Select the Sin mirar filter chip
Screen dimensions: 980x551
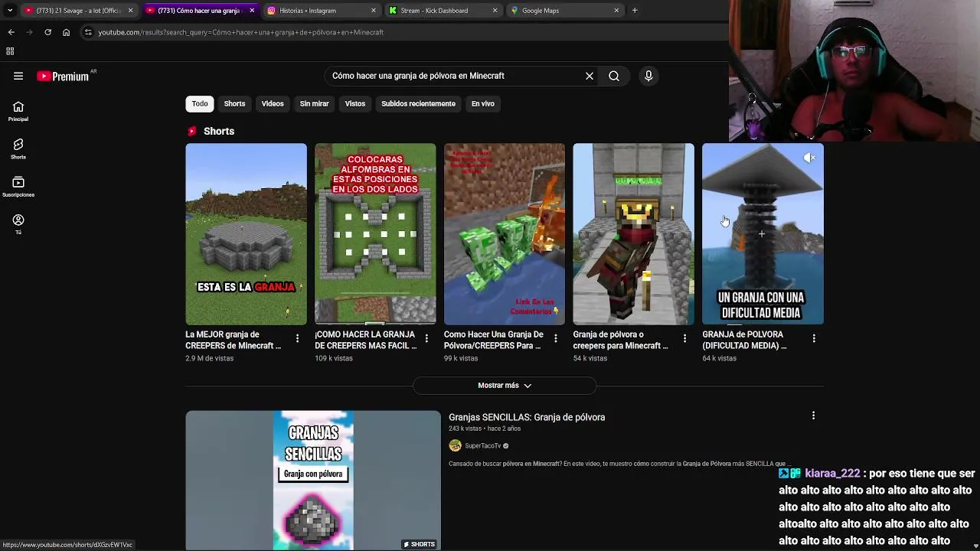click(x=314, y=103)
